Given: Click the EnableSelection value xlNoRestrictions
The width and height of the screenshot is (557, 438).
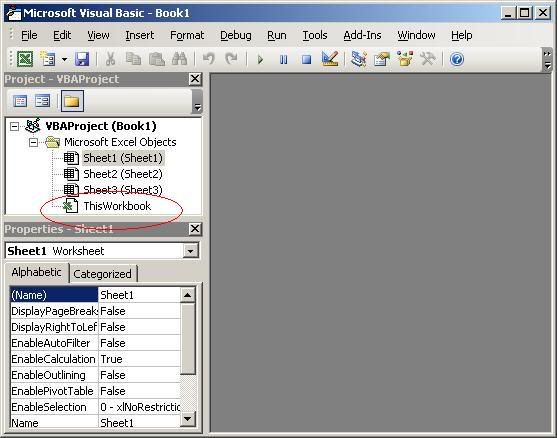Looking at the screenshot, I should [139, 407].
